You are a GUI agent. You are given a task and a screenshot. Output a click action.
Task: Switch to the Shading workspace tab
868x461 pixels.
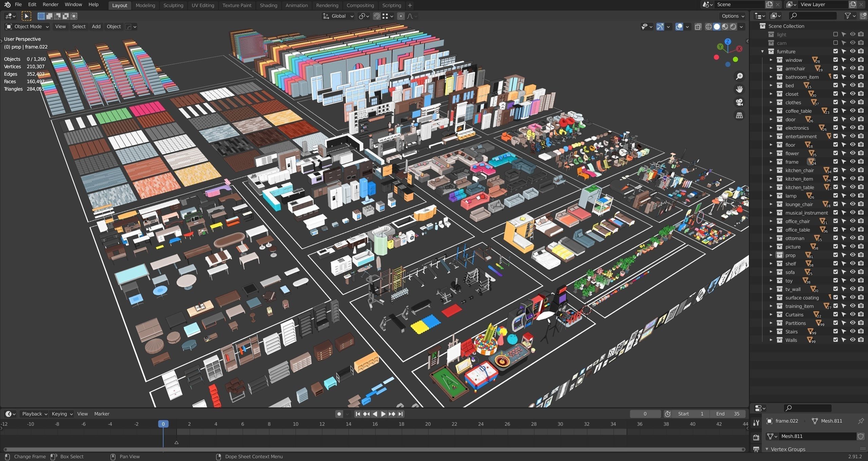[268, 5]
